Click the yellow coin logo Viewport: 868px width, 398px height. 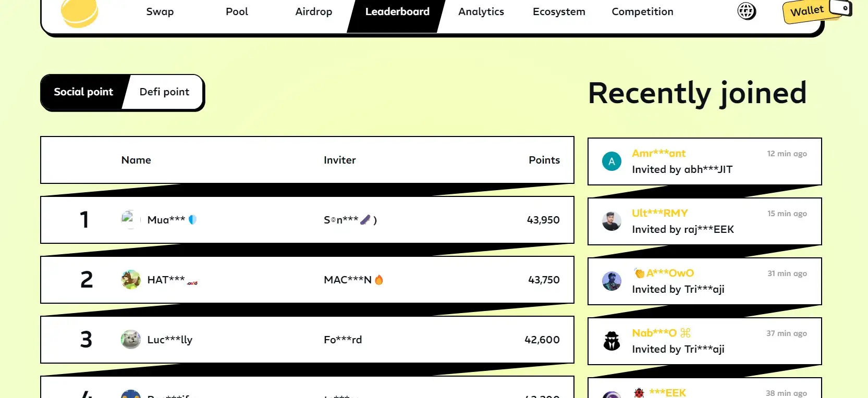[x=79, y=13]
